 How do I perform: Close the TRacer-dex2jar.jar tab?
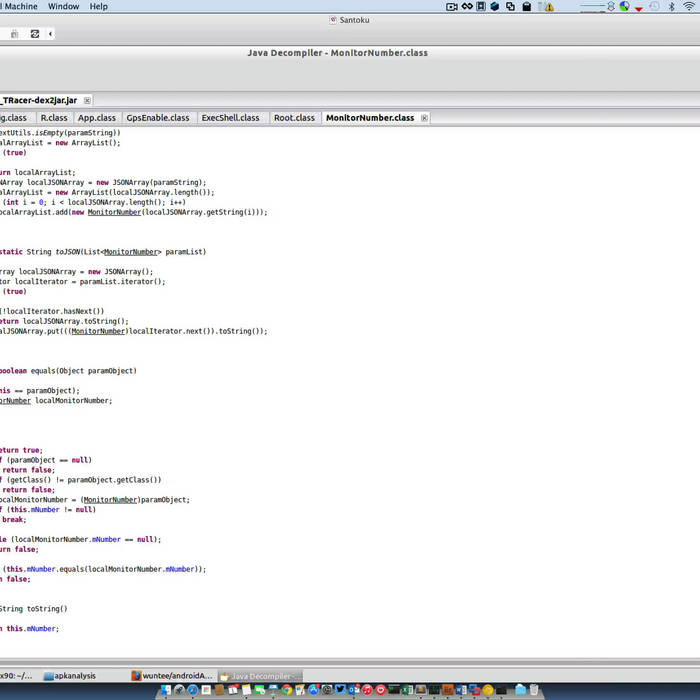[87, 100]
